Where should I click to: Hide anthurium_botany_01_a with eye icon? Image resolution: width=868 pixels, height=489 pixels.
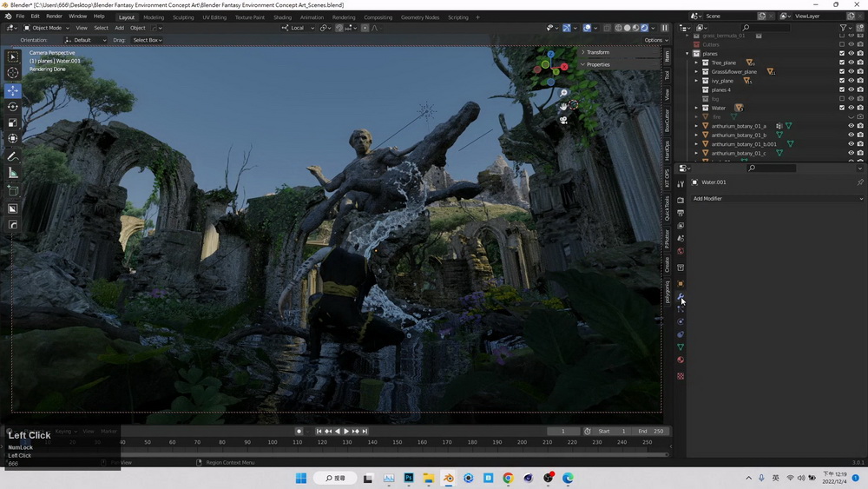tap(851, 126)
